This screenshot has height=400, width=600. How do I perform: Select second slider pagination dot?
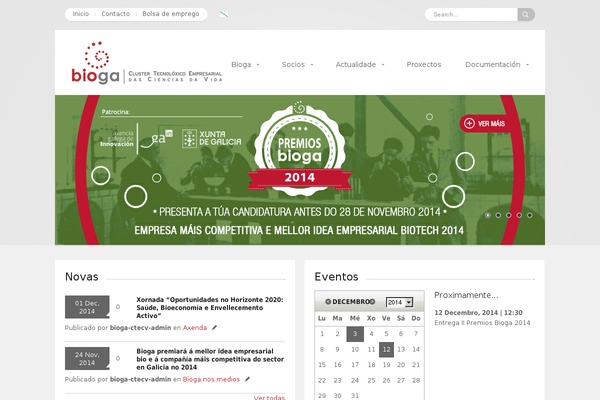(x=498, y=215)
